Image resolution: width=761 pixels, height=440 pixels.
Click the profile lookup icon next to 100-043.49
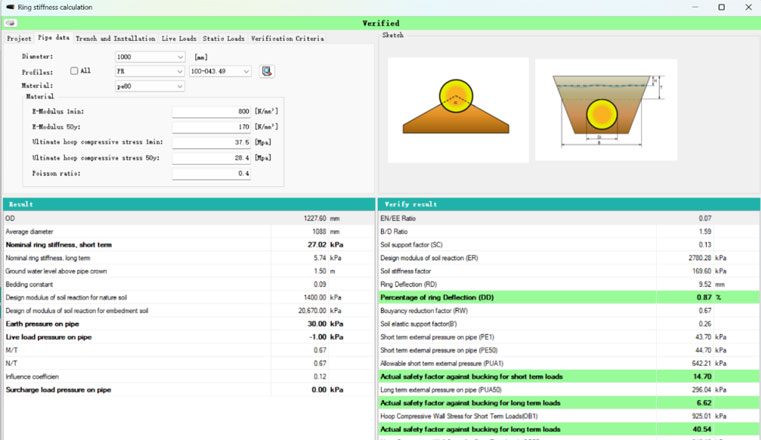coord(267,71)
